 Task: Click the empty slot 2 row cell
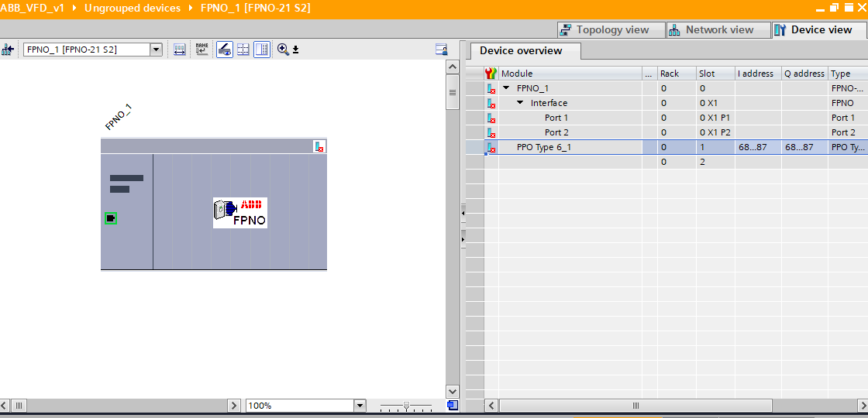pos(716,162)
